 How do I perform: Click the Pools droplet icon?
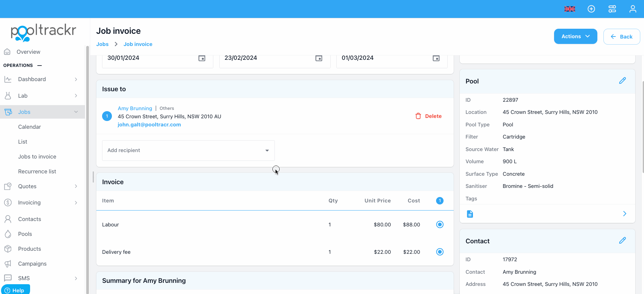coord(8,234)
